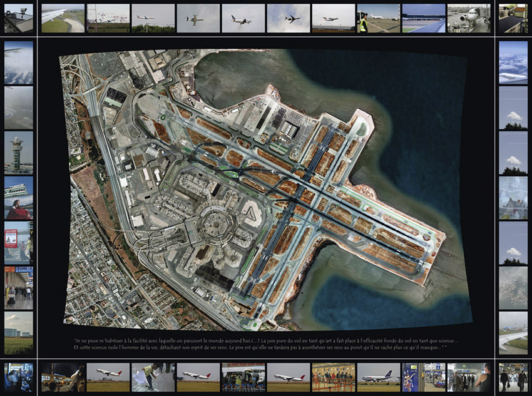532x396 pixels.
Task: Select the rooftop security camera thumbnail
Action: 18,18
